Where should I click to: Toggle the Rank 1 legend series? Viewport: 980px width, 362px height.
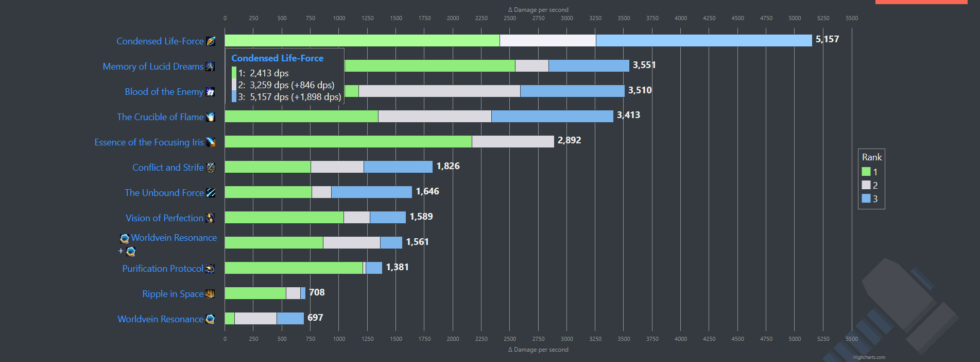tap(870, 172)
